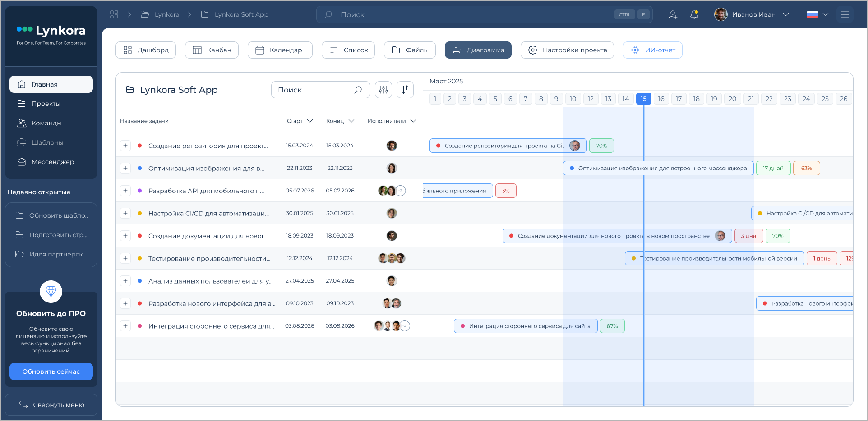Switch to the Канбан tab
868x421 pixels.
[212, 50]
